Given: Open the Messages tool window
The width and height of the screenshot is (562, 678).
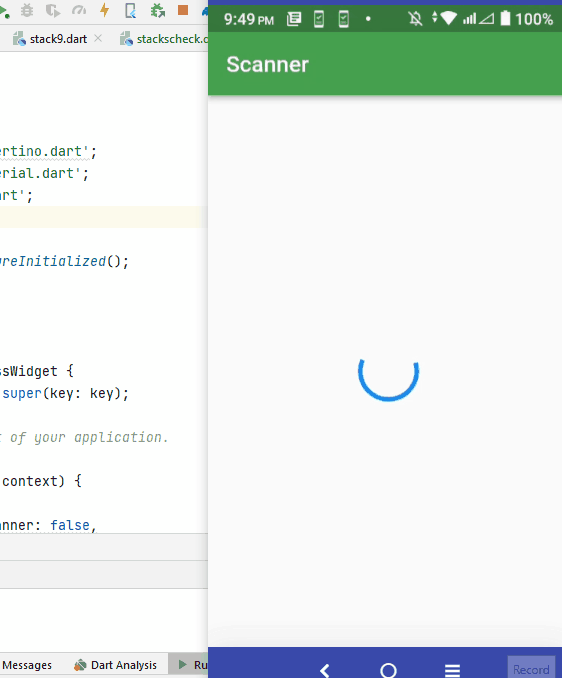Looking at the screenshot, I should point(27,665).
